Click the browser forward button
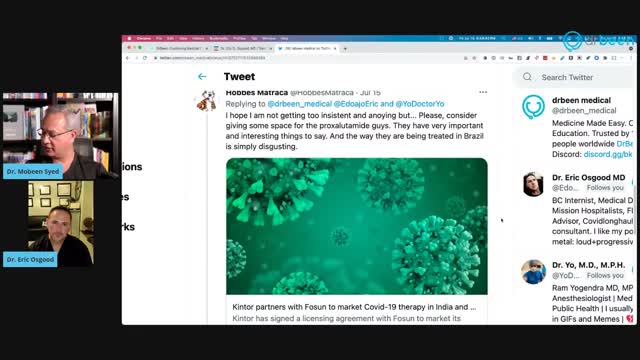Screen dimensions: 640x360 tap(136, 58)
